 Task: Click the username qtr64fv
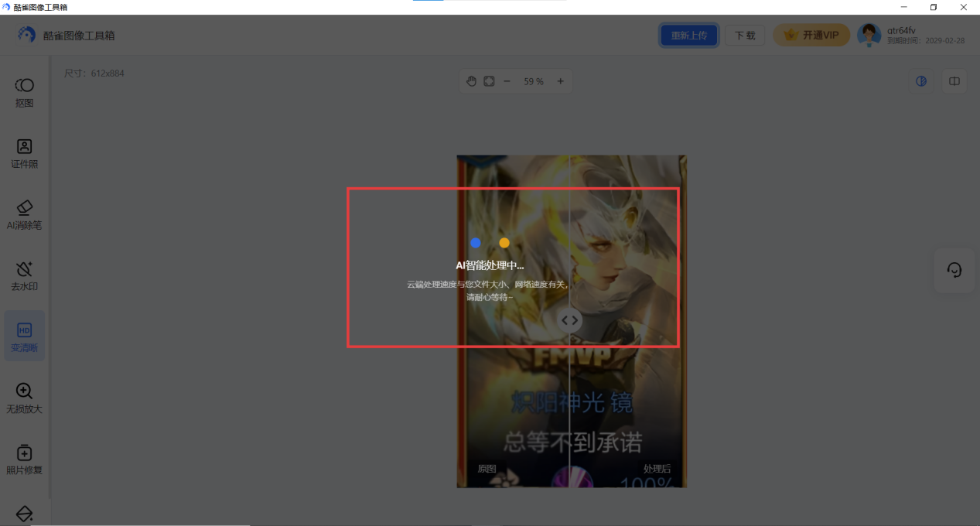tap(901, 30)
